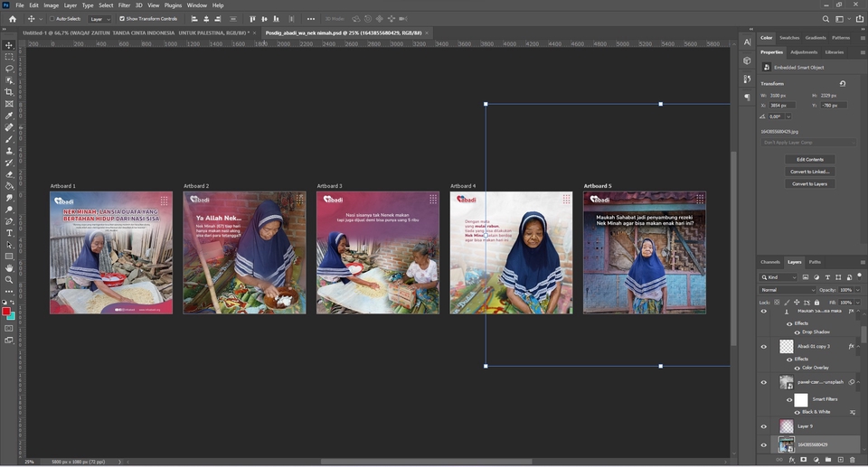Click the red foreground color swatch

(6, 312)
